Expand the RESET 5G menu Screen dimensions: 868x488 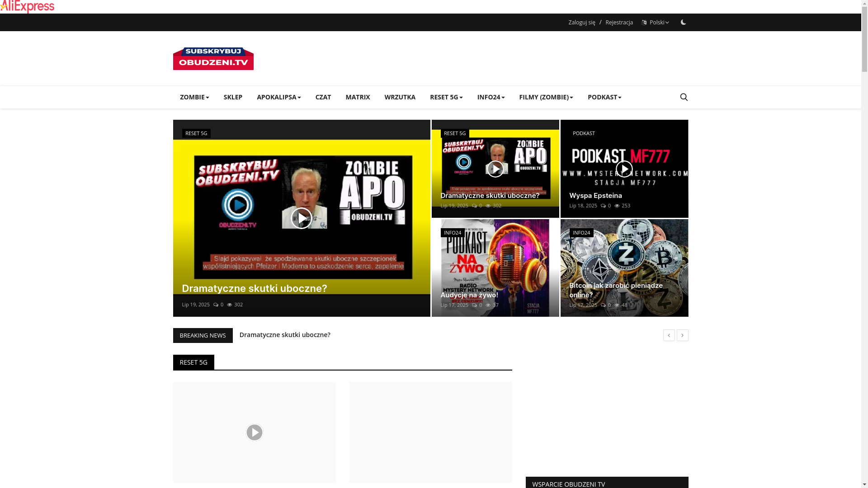[x=446, y=97]
